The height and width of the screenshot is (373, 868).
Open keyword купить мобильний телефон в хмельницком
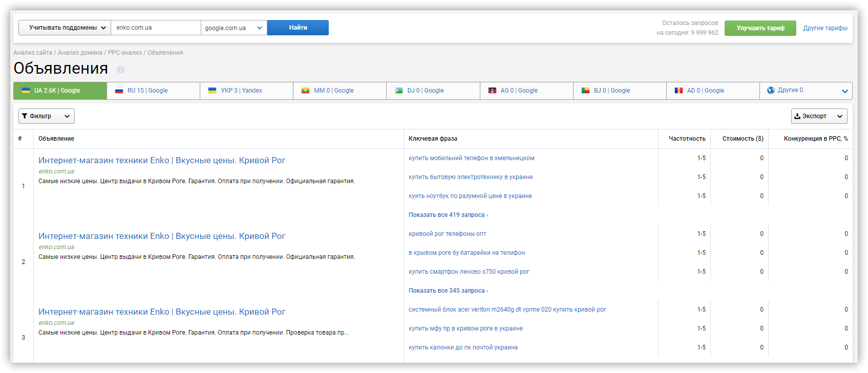tap(471, 158)
